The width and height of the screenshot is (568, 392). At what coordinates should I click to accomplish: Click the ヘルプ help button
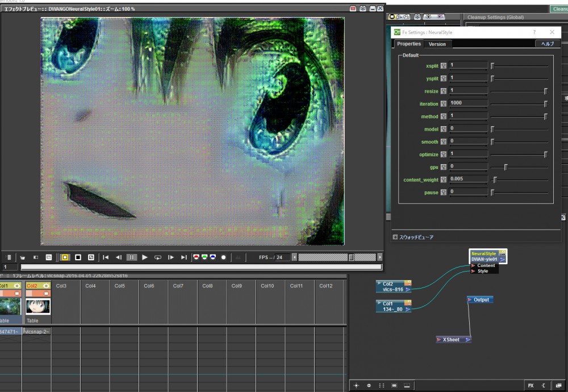click(x=548, y=44)
